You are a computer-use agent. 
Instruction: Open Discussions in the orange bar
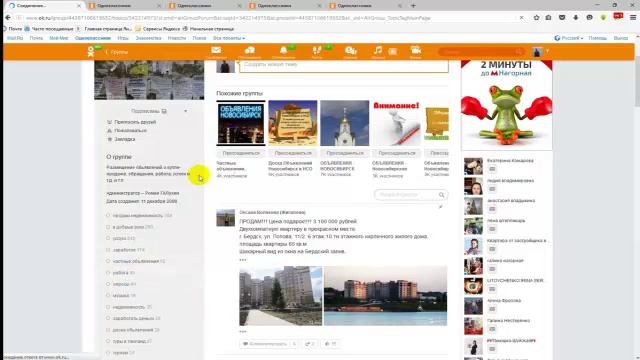pyautogui.click(x=250, y=51)
